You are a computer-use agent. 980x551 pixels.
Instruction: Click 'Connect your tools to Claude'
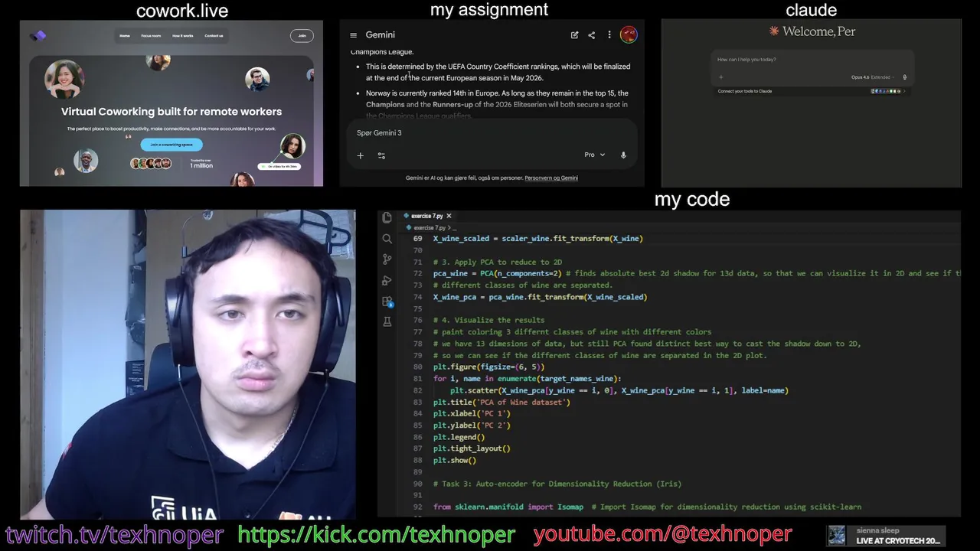(745, 91)
